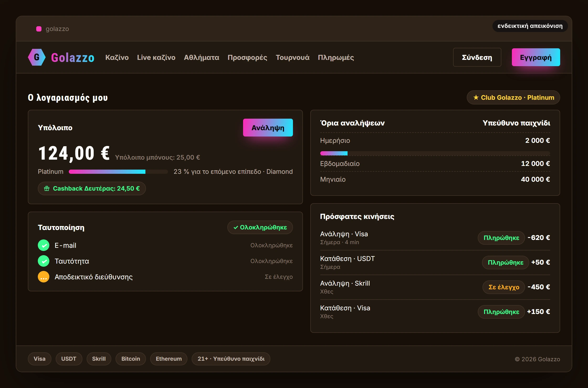Click the pink square favicon beside golazzo

[x=39, y=29]
